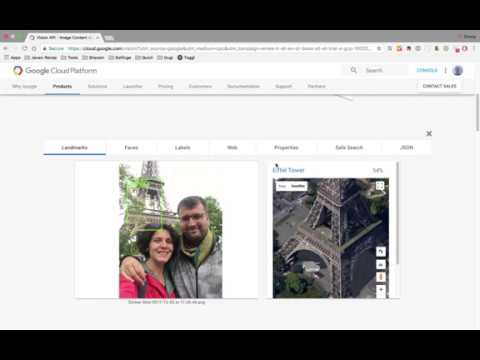Image resolution: width=480 pixels, height=360 pixels.
Task: Switch to the Faces tab
Action: 131,148
